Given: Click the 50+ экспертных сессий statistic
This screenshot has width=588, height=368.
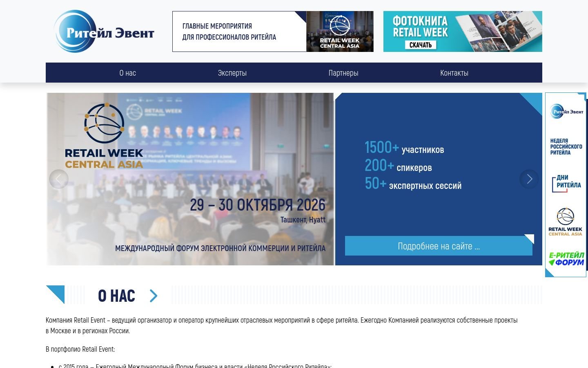Looking at the screenshot, I should click(x=413, y=183).
